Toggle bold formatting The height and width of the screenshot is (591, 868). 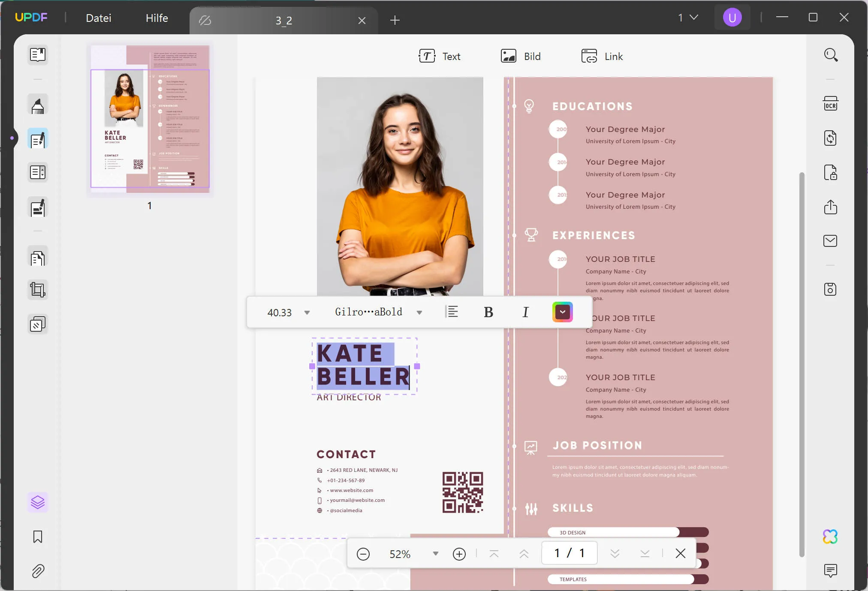(x=488, y=312)
